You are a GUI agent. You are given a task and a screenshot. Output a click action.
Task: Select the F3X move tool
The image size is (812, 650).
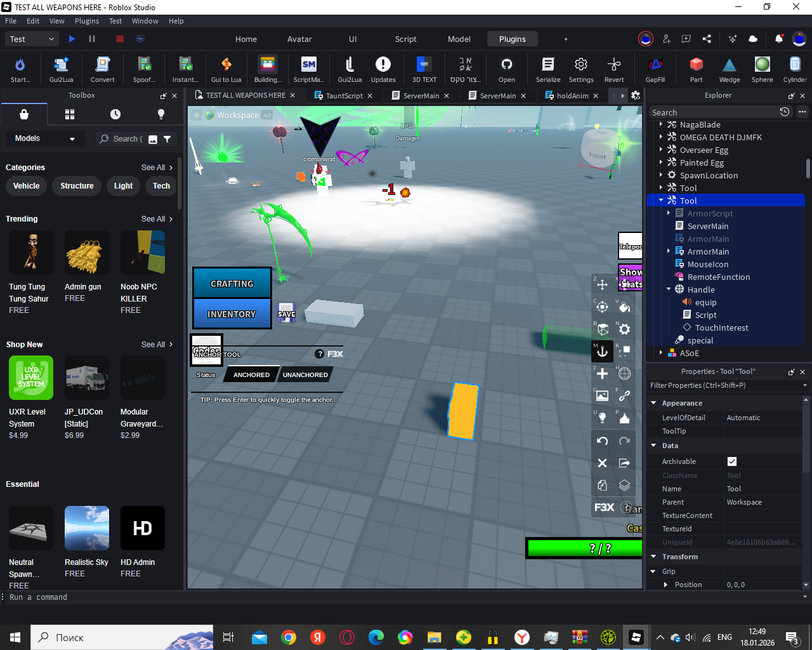pos(602,284)
